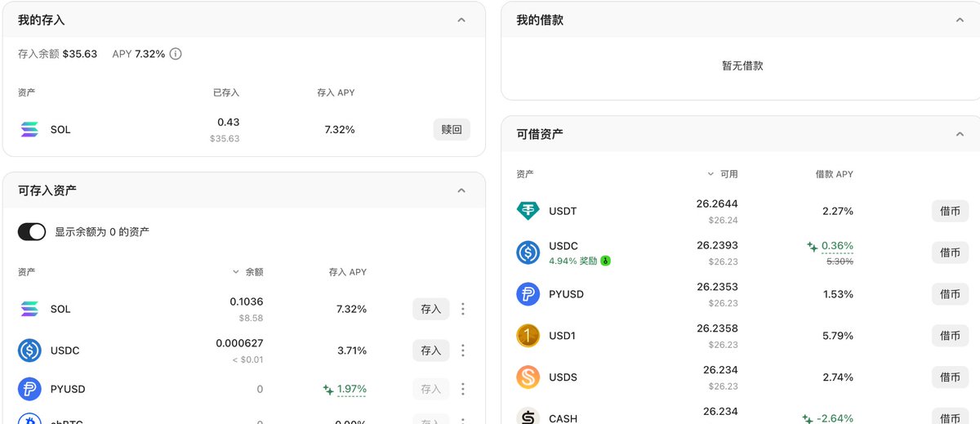Collapse the 可存入资产 panel
This screenshot has width=980, height=424.
(461, 190)
